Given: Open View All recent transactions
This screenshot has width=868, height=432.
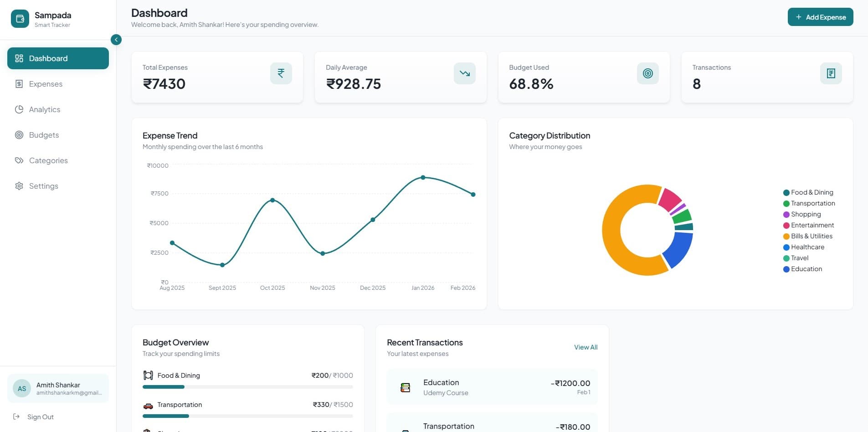Looking at the screenshot, I should 586,347.
